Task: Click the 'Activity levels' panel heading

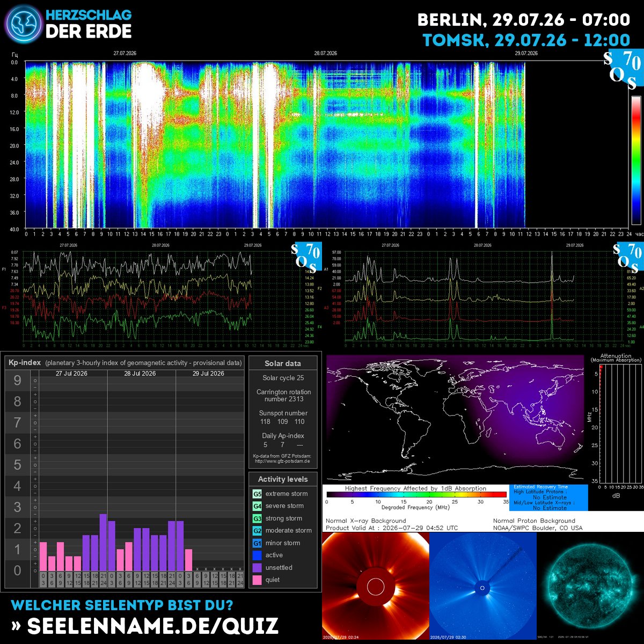Action: (x=283, y=479)
